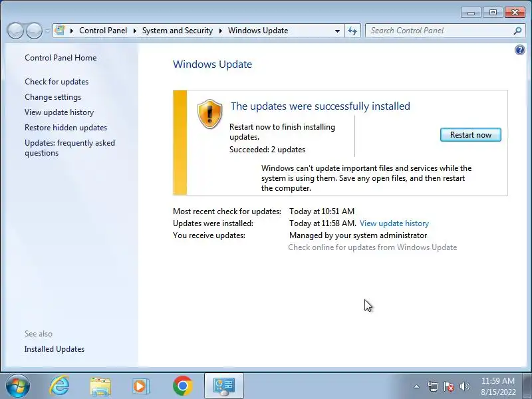532x399 pixels.
Task: Expand arrow before Control Panel breadcrumb
Action: pyautogui.click(x=72, y=31)
